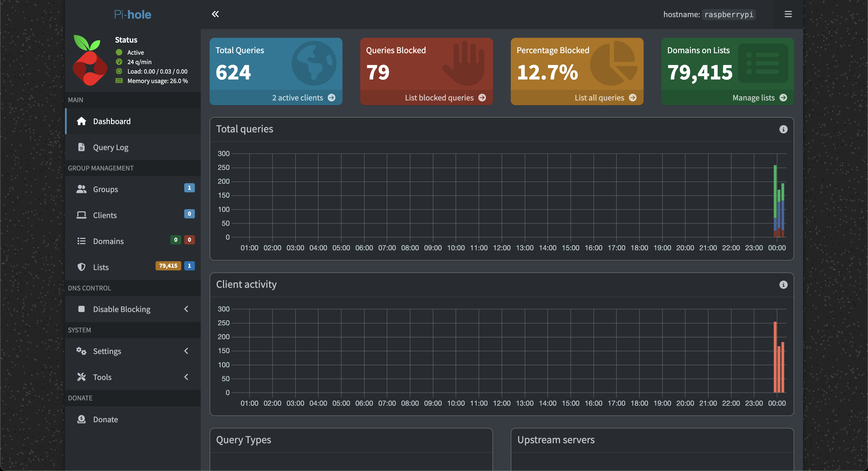Image resolution: width=868 pixels, height=471 pixels.
Task: Click the Pi-hole raspberry logo
Action: coord(90,60)
